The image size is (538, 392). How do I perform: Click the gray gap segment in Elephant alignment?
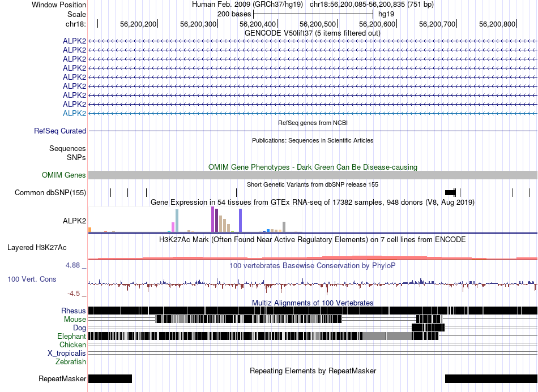click(x=387, y=336)
